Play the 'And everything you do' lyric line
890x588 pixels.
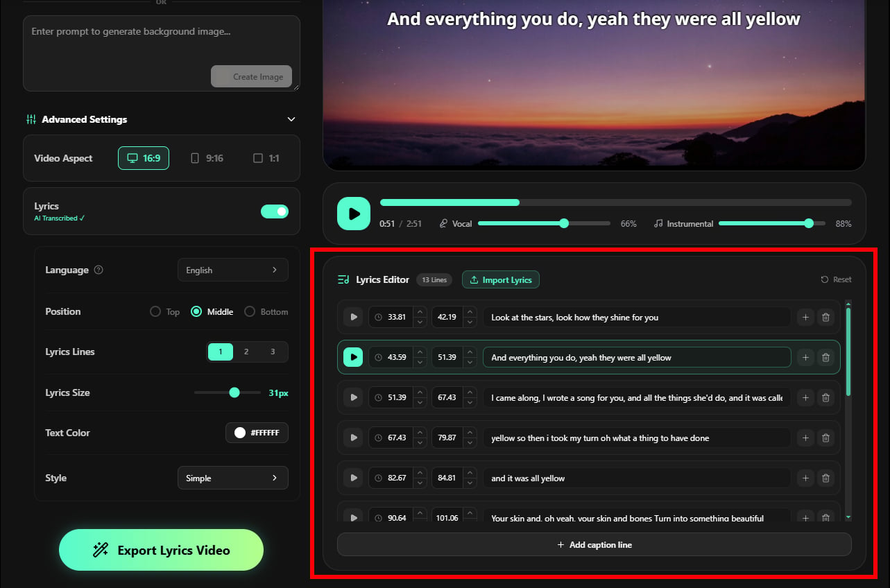coord(353,357)
